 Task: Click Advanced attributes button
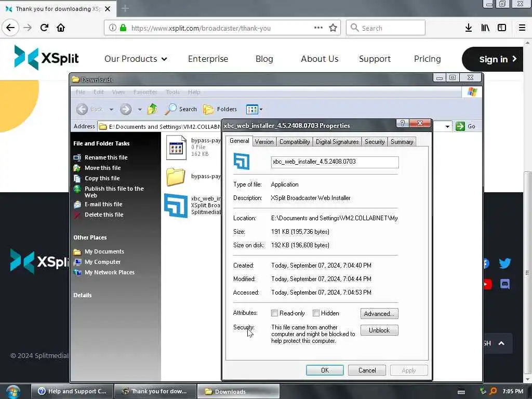click(x=379, y=313)
